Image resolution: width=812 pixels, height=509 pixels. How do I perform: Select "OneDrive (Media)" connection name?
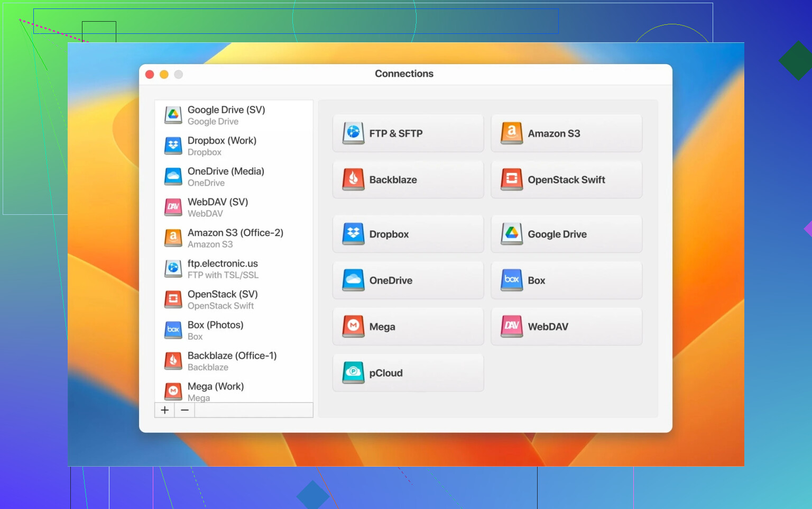(x=226, y=171)
